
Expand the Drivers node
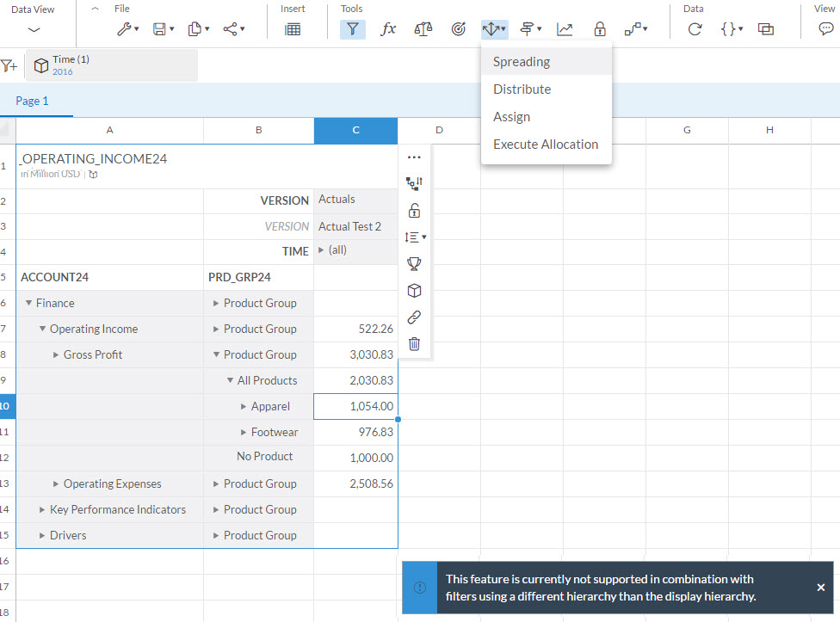click(42, 535)
